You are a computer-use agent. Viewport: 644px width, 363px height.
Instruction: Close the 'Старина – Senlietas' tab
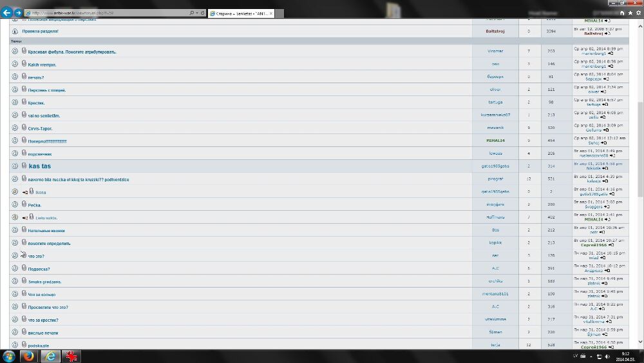pyautogui.click(x=271, y=14)
